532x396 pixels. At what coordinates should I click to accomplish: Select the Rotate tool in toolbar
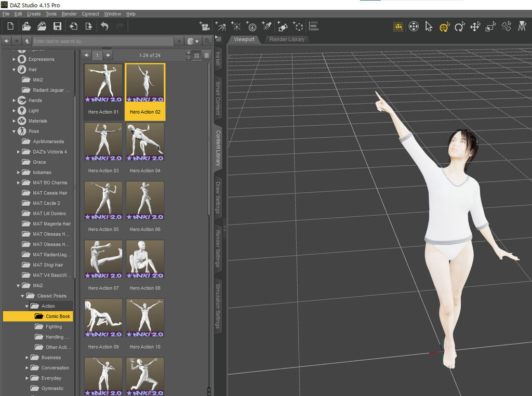459,27
